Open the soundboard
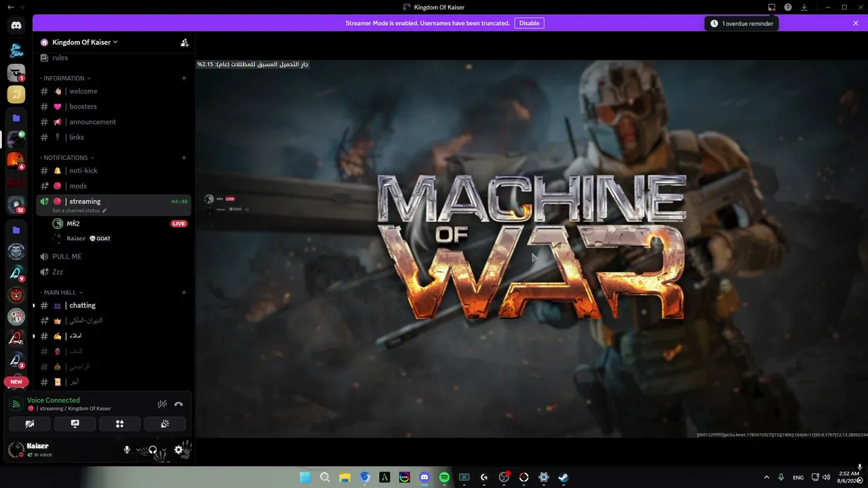868x488 pixels. (x=165, y=424)
